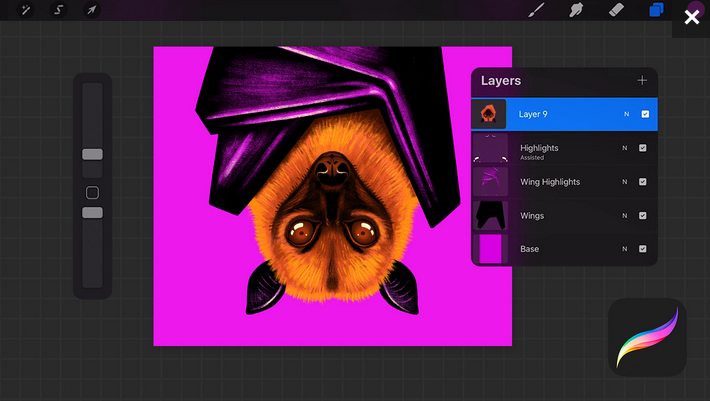Click the brush size slider handle

(92, 155)
